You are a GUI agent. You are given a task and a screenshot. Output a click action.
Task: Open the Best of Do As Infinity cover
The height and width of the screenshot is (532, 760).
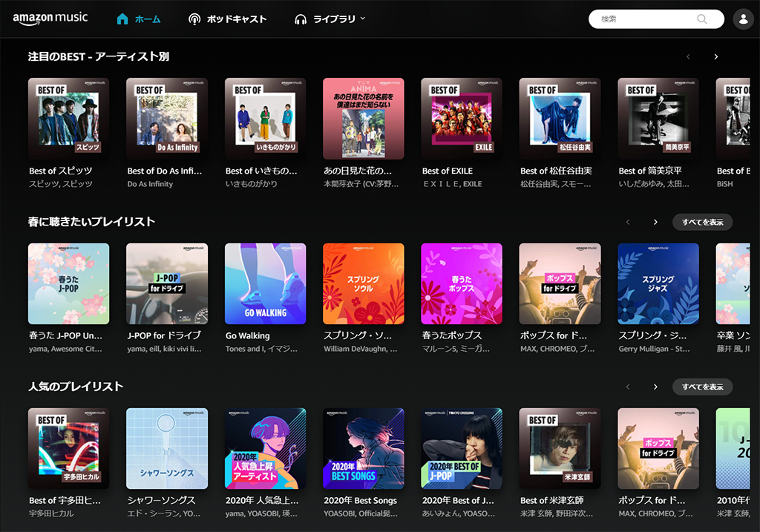coord(167,119)
